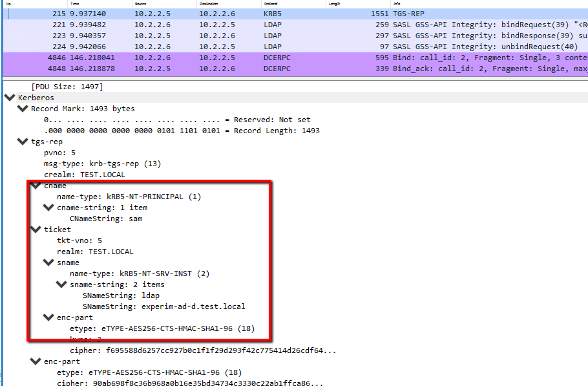Select SNameString: experim-ad-d.test.local field
Viewport: 588px width, 386px height.
coord(163,306)
